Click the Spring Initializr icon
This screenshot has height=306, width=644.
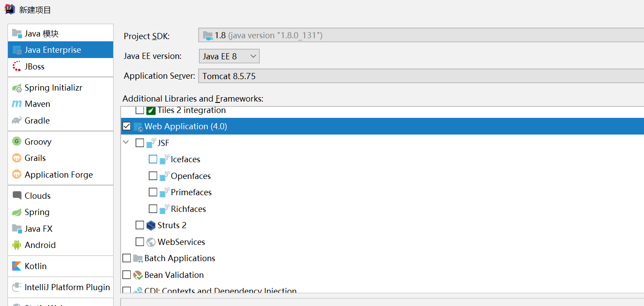click(x=17, y=87)
